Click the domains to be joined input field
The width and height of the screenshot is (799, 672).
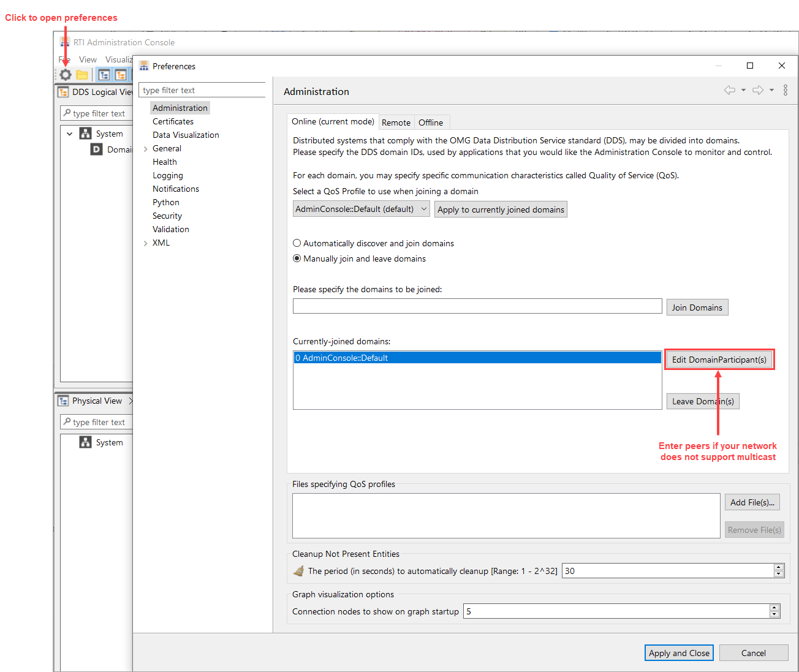tap(477, 306)
